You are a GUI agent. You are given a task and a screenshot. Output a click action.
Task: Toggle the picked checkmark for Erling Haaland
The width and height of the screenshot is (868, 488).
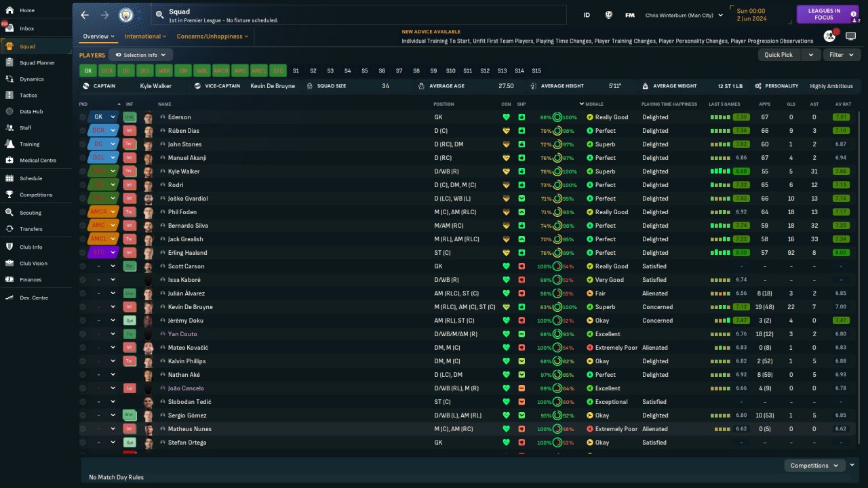(x=83, y=253)
